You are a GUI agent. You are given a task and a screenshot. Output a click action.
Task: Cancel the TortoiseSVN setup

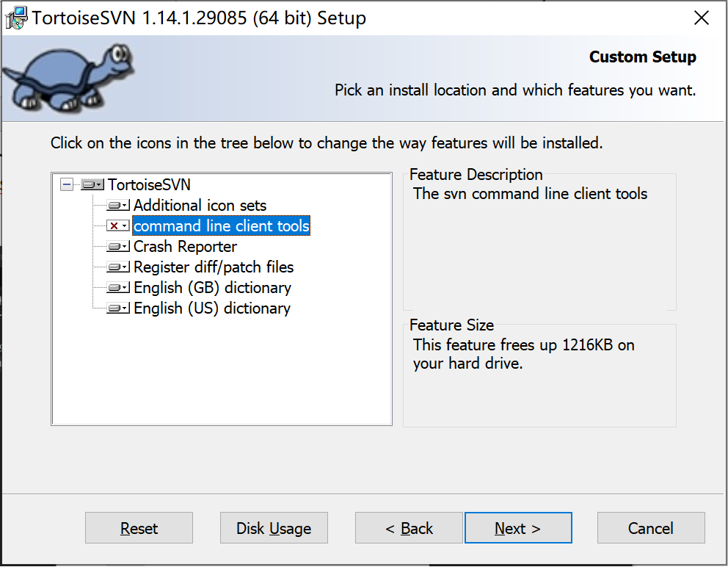(650, 528)
